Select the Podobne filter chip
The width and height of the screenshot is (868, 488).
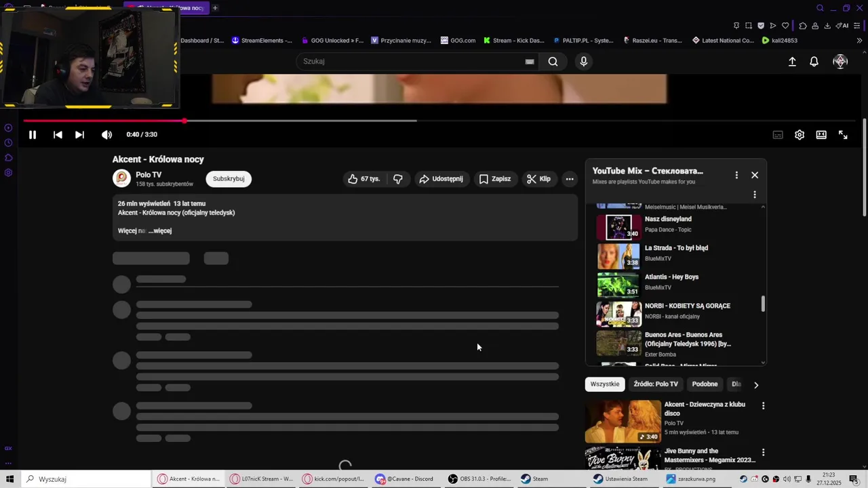coord(705,384)
